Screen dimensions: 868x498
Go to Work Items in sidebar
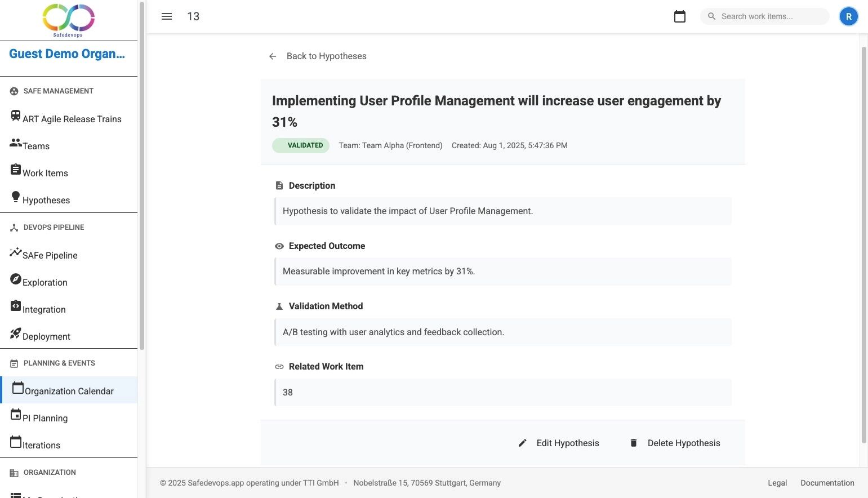coord(45,173)
